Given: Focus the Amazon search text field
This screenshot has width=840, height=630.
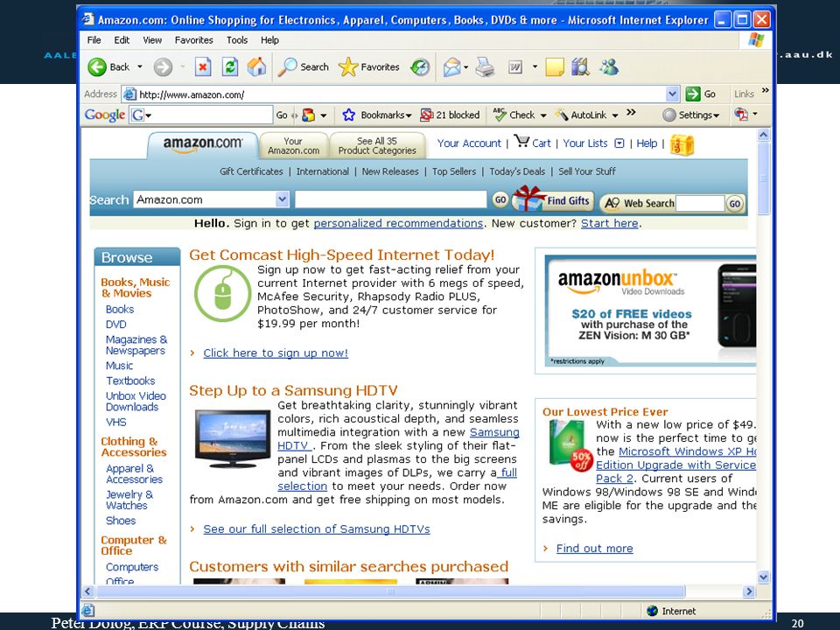Looking at the screenshot, I should (x=390, y=199).
